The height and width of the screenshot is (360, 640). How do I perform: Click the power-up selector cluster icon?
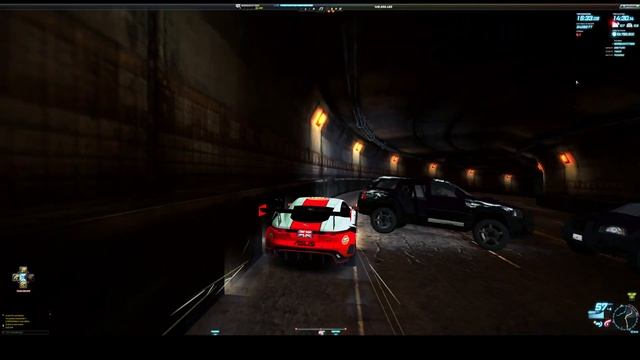pos(23,277)
